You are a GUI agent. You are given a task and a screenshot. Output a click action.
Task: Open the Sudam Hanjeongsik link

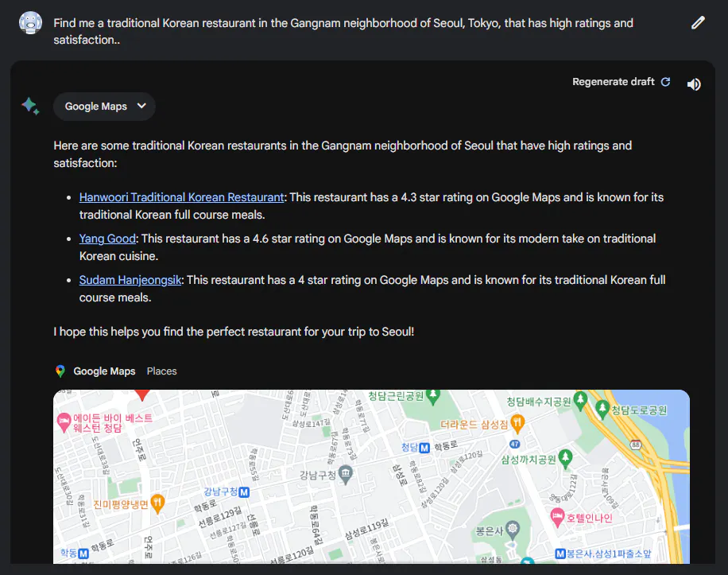130,280
